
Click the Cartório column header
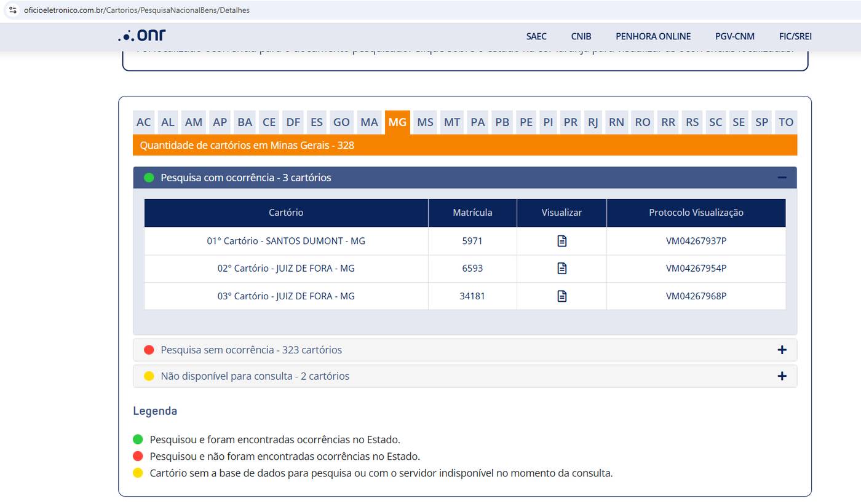click(x=286, y=213)
